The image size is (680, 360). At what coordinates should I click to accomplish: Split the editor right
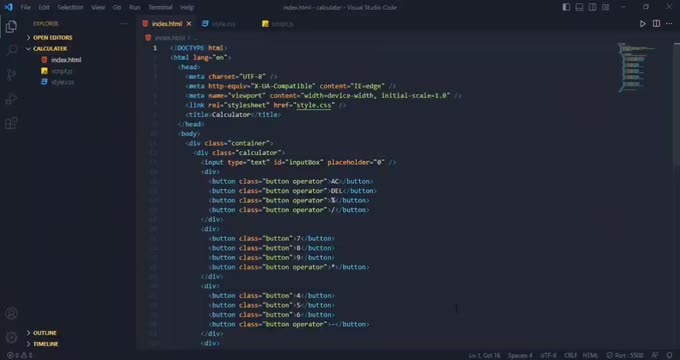657,24
